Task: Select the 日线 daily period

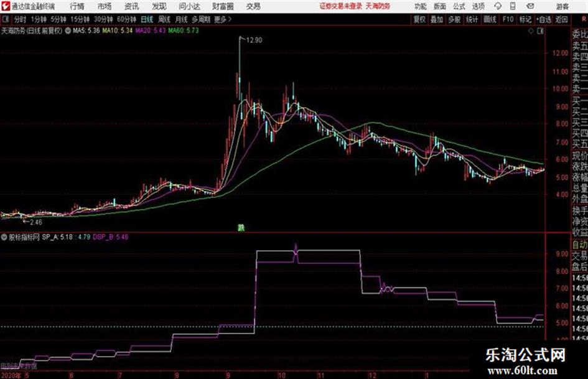Action: 147,19
